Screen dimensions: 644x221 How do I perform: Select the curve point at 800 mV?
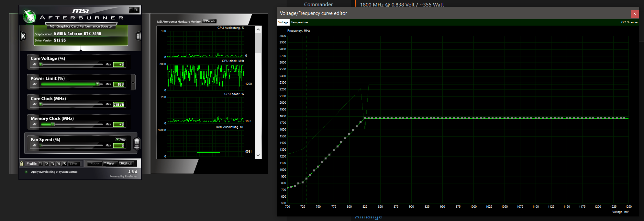349,134
